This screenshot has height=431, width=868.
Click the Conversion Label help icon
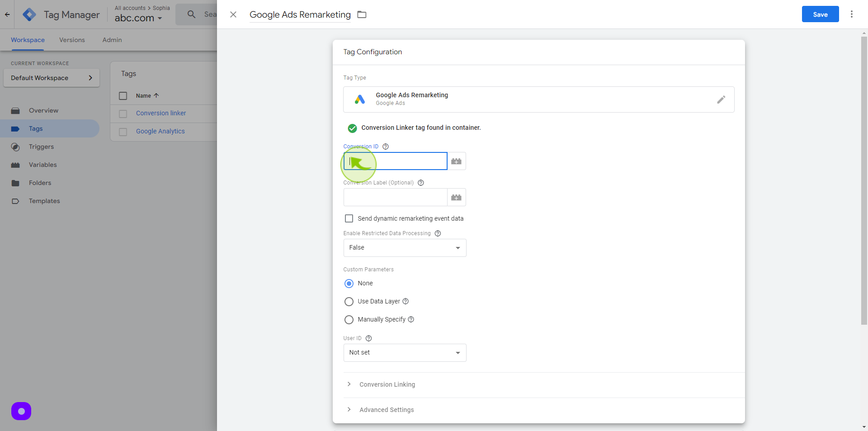(421, 183)
